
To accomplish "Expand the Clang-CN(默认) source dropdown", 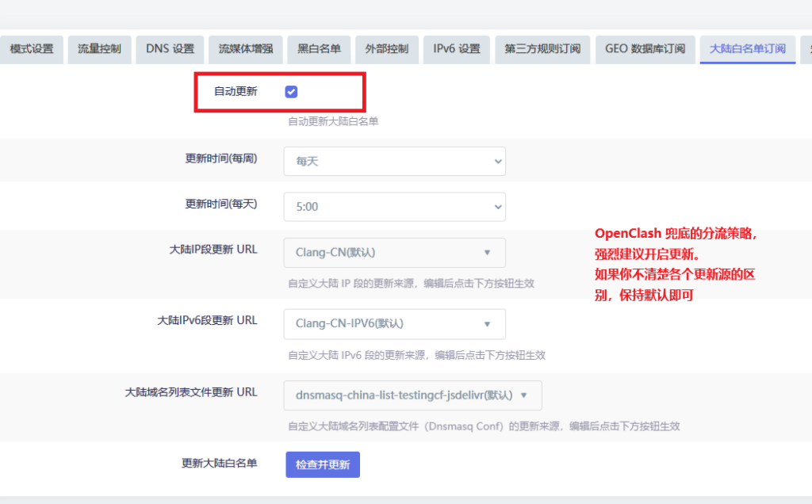I will click(394, 253).
